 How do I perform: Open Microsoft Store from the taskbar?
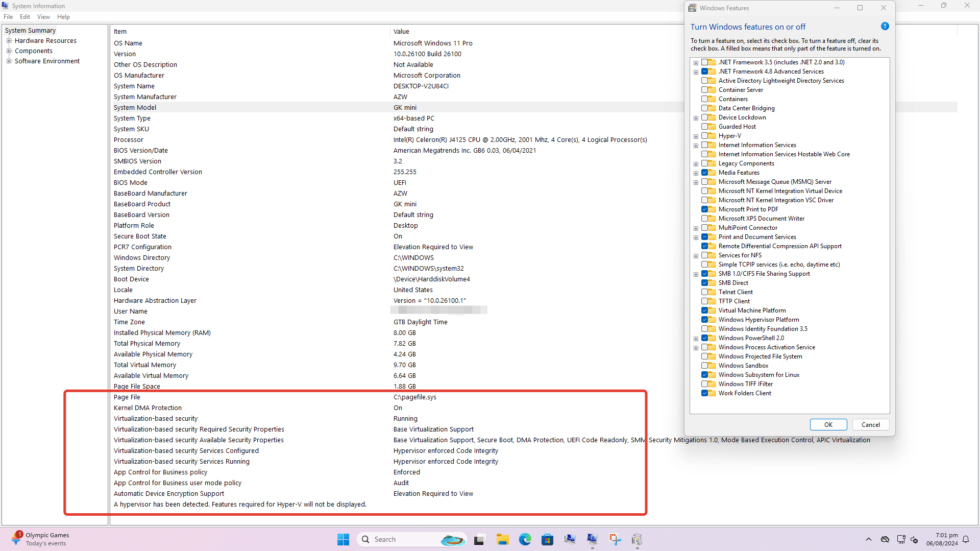[x=548, y=539]
